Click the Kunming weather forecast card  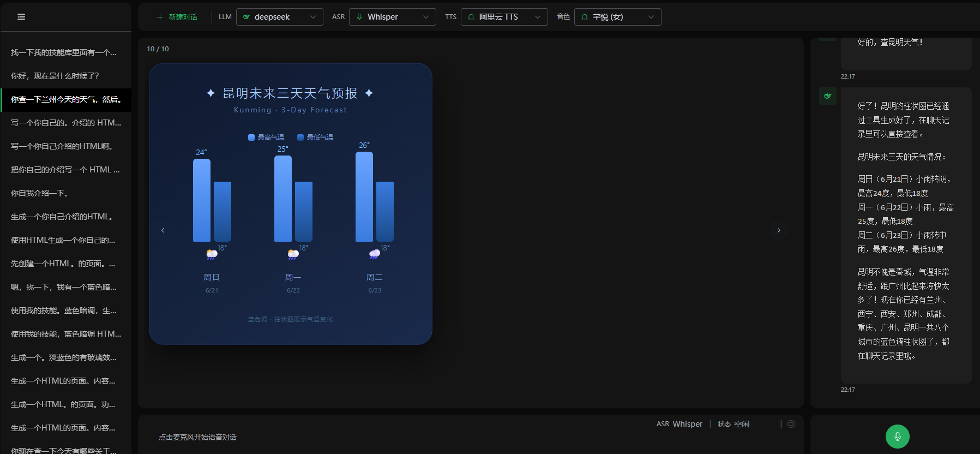click(x=291, y=204)
